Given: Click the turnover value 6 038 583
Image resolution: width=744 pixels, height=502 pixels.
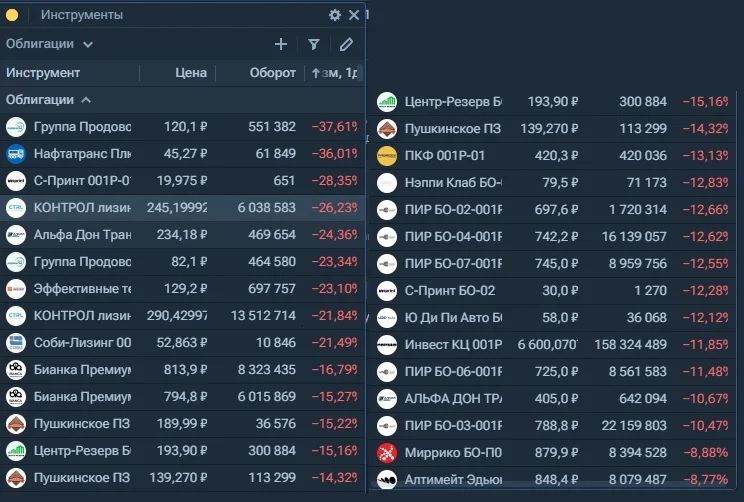Looking at the screenshot, I should 267,208.
